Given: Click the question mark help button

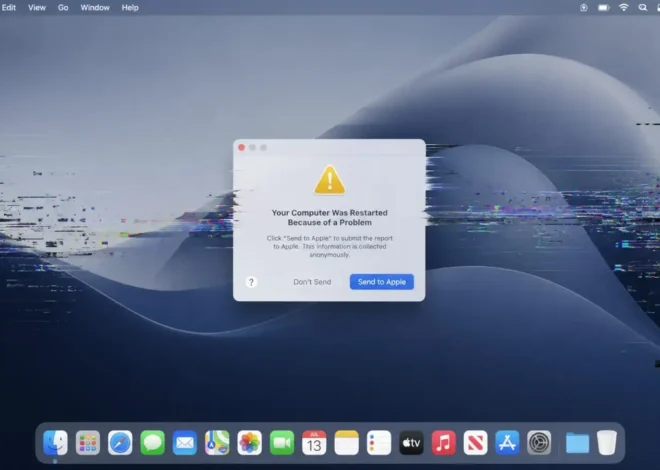Looking at the screenshot, I should 251,282.
